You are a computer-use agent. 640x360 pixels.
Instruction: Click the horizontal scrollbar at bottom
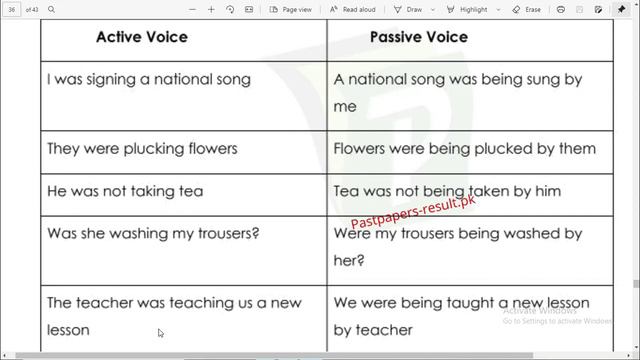coord(274,356)
